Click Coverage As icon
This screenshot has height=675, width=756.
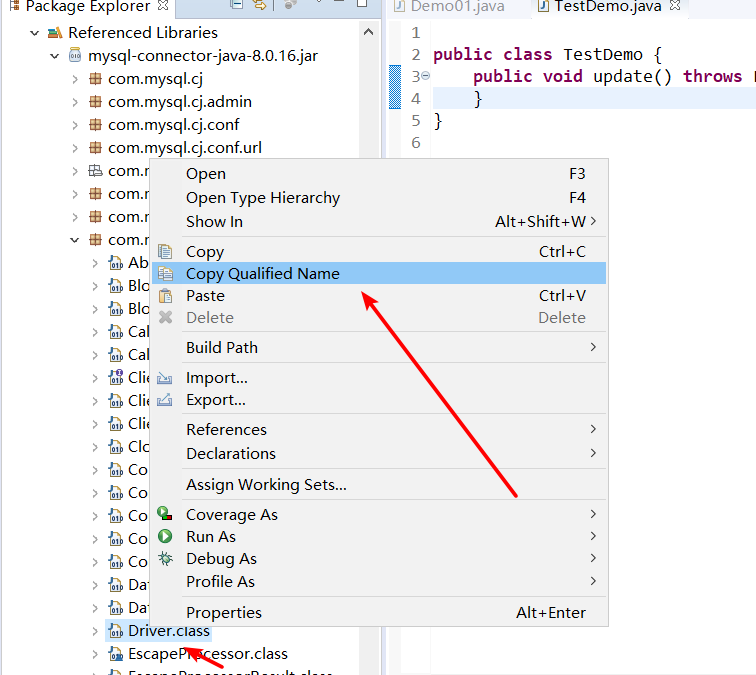point(165,514)
